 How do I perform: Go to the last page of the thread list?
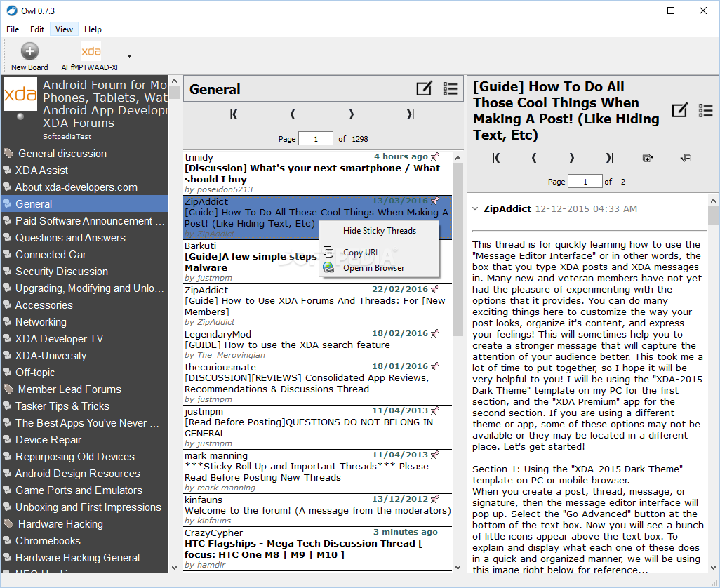(x=411, y=115)
